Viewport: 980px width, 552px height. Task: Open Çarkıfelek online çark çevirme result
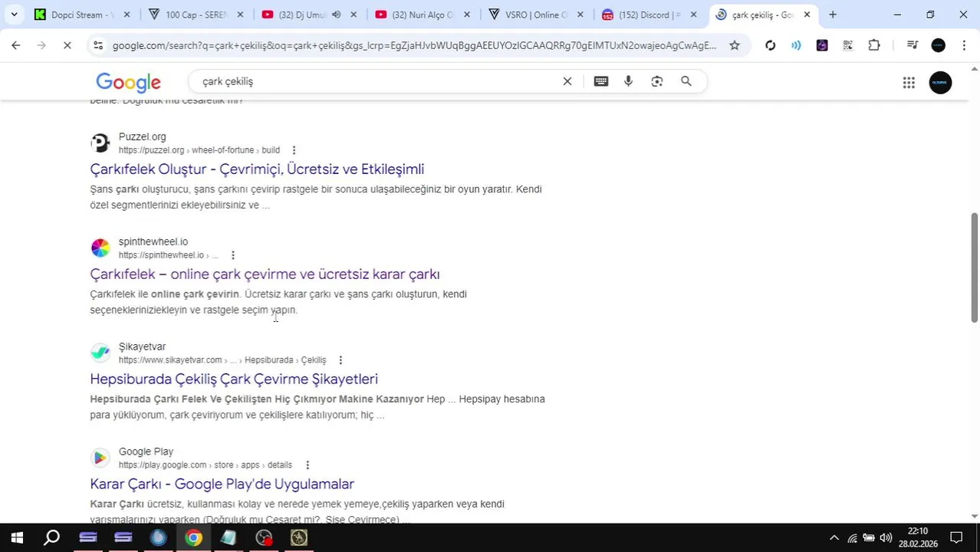click(265, 274)
